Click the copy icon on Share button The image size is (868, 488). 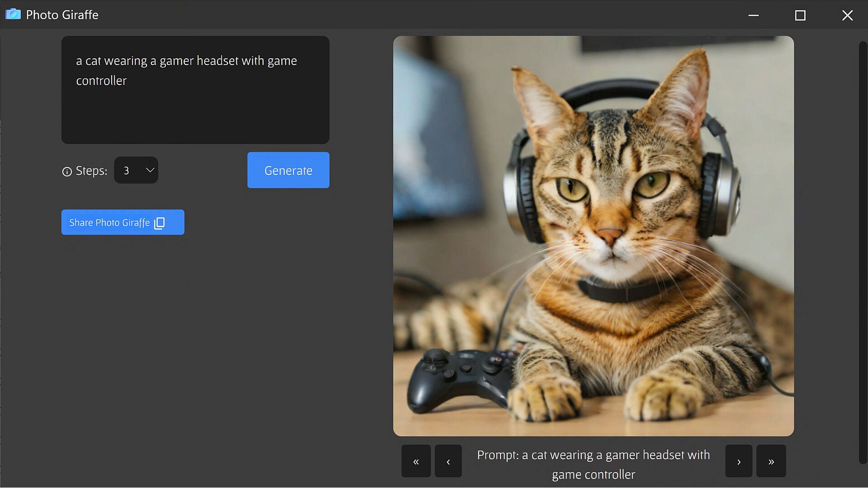(x=160, y=223)
